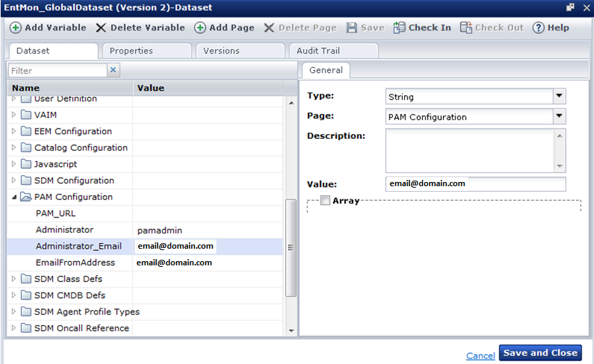Click the Name column header
Viewport: 594px width, 364px height.
pyautogui.click(x=70, y=88)
